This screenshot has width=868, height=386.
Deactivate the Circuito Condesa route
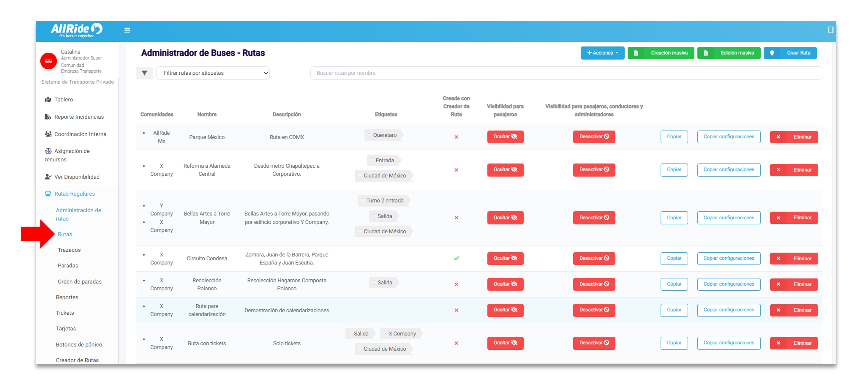[594, 258]
